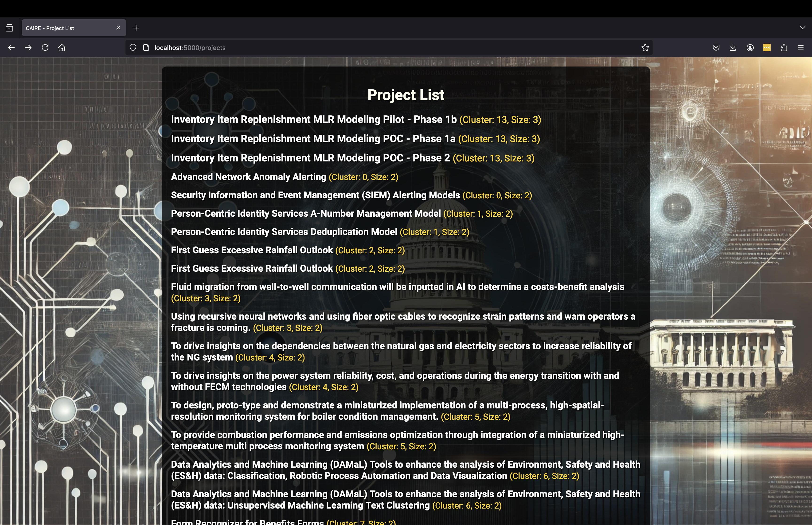Close the CAIRE Project List tab
This screenshot has height=525, width=812.
point(118,28)
